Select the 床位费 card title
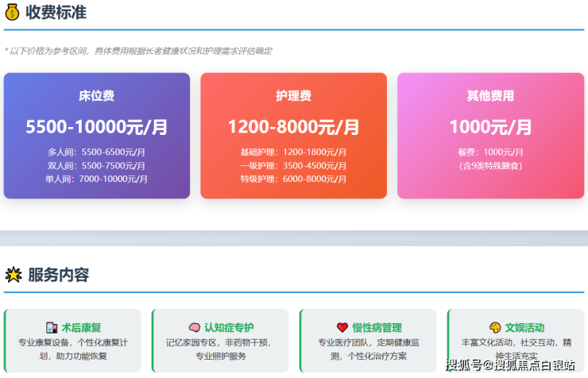The image size is (588, 378). [96, 96]
